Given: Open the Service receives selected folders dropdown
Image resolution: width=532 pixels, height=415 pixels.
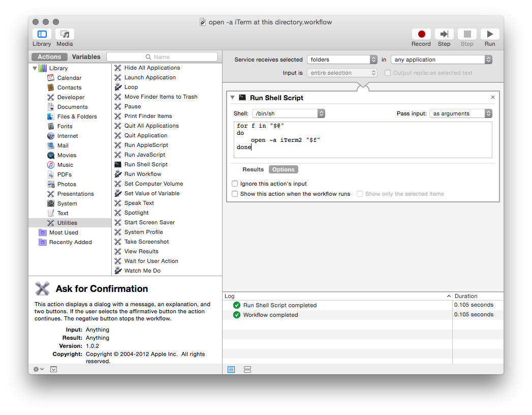Looking at the screenshot, I should [342, 60].
